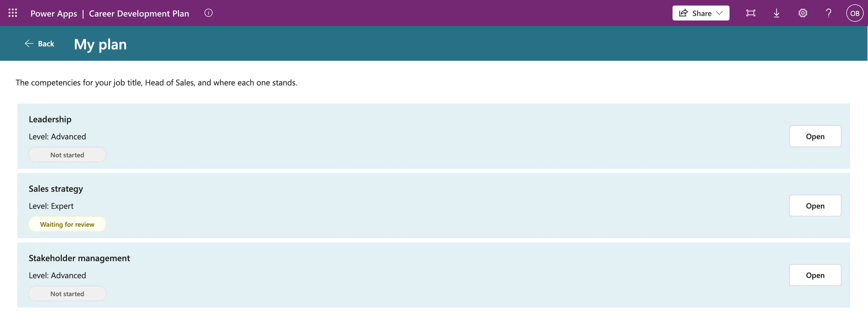Click Stakeholder management's Level: Advanced text
This screenshot has width=868, height=320.
click(57, 276)
